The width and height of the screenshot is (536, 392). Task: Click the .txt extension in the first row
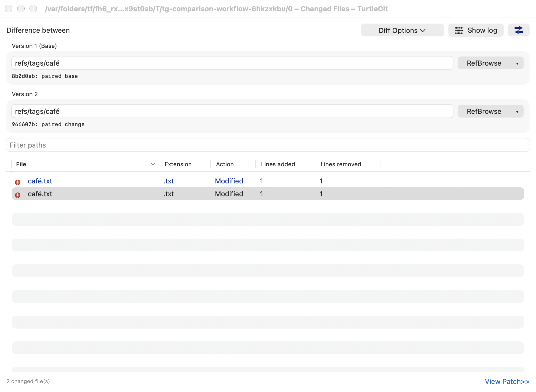pos(169,181)
